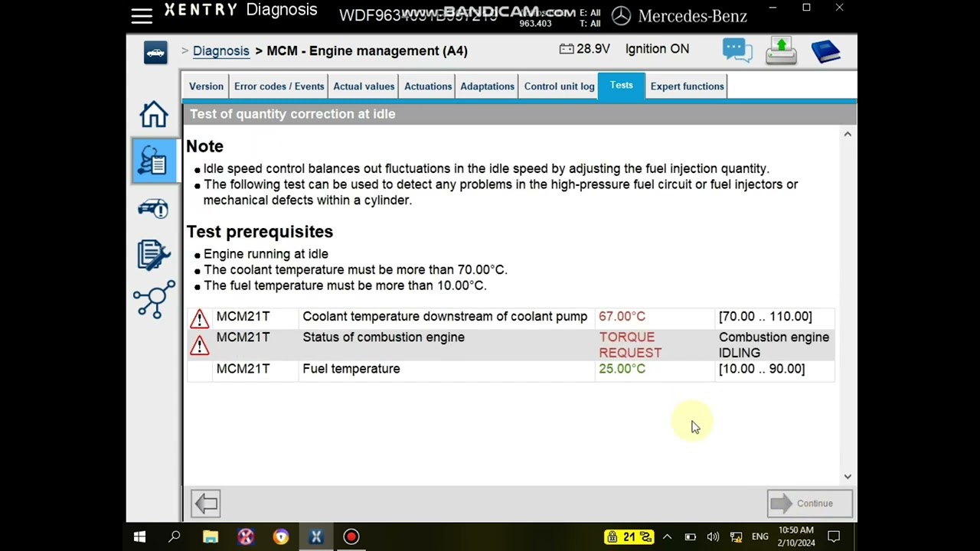Viewport: 980px width, 551px height.
Task: Open the blue book help icon
Action: coord(825,51)
